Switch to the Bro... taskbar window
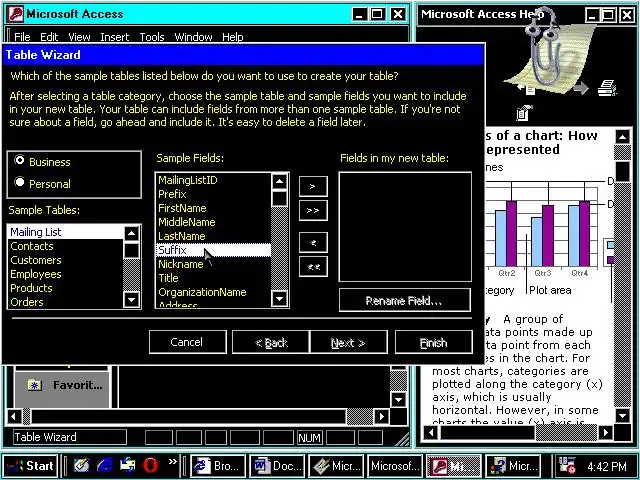This screenshot has height=480, width=640. [x=218, y=465]
